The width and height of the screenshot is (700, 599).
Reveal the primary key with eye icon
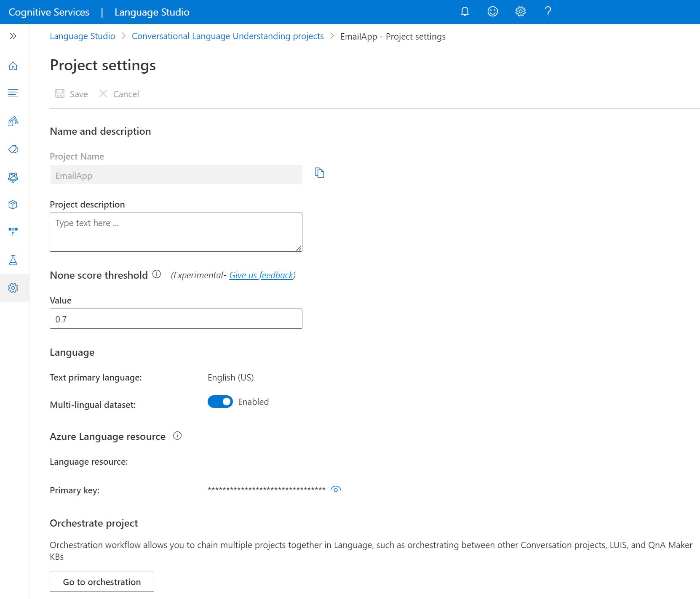[x=336, y=489]
